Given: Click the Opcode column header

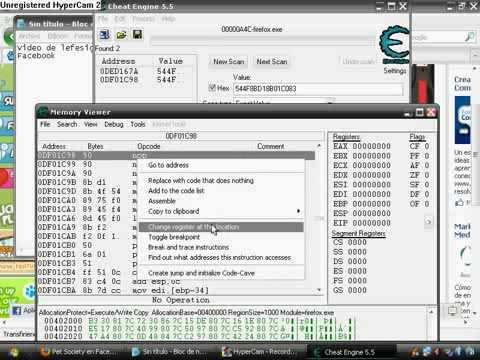Looking at the screenshot, I should point(149,146).
